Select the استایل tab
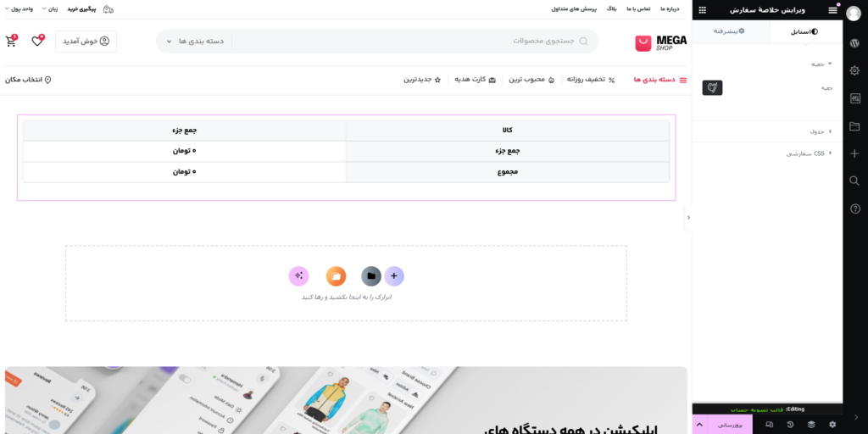 point(804,31)
